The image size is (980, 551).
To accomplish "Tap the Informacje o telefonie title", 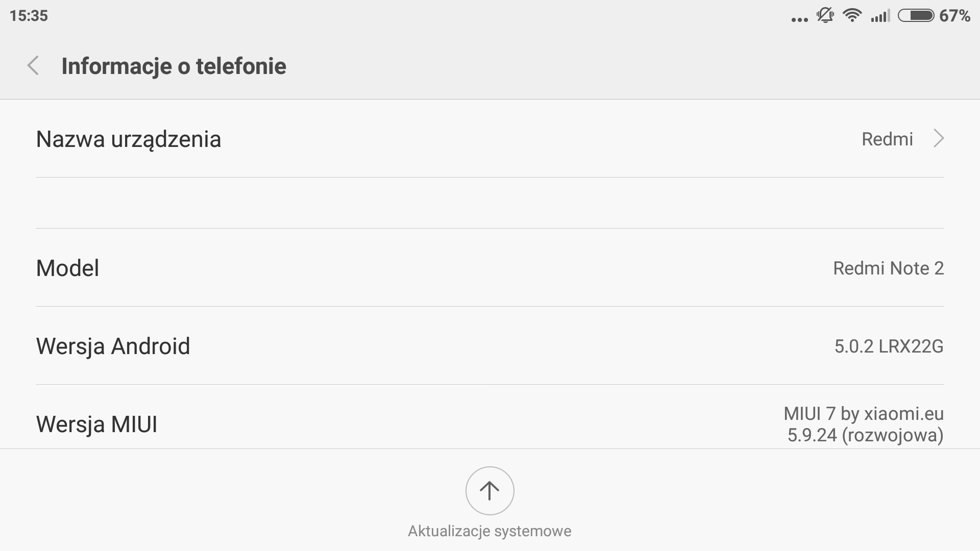I will (x=174, y=66).
